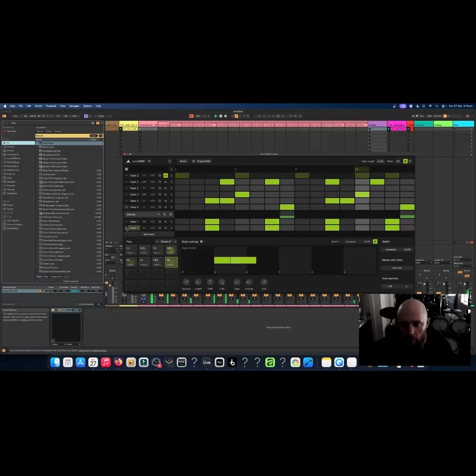
Task: Click the loop icon next to Velocity
Action: click(164, 214)
